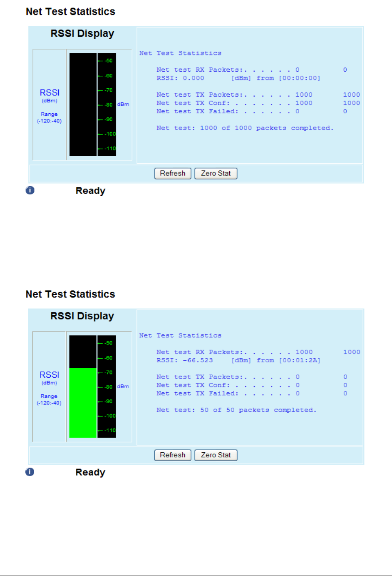The width and height of the screenshot is (392, 576).
Task: Select 'Net test: 1000 of 1000 packets completed.'
Action: tap(245, 128)
